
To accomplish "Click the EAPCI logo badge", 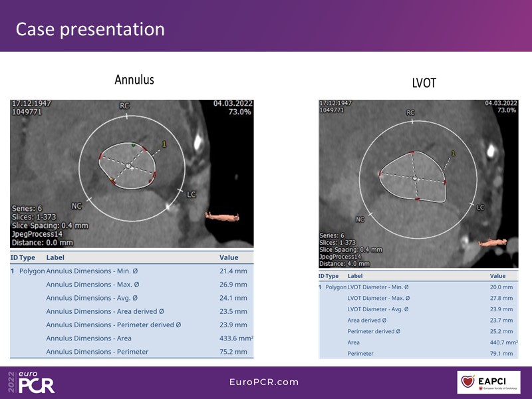I will click(x=488, y=382).
